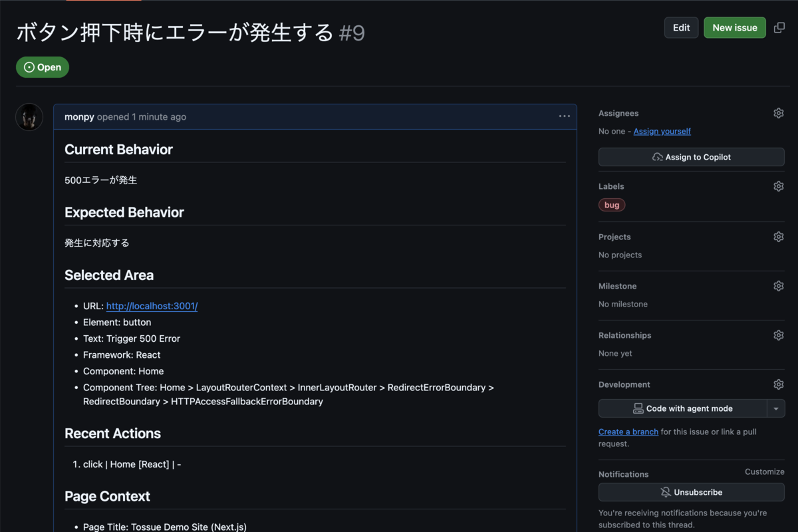Open Development settings gear
798x532 pixels.
pos(779,384)
